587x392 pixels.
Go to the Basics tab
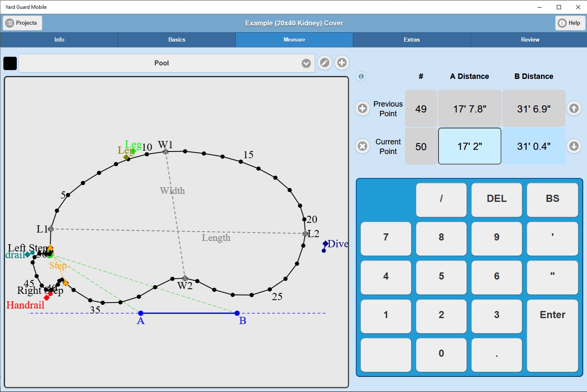pyautogui.click(x=177, y=39)
